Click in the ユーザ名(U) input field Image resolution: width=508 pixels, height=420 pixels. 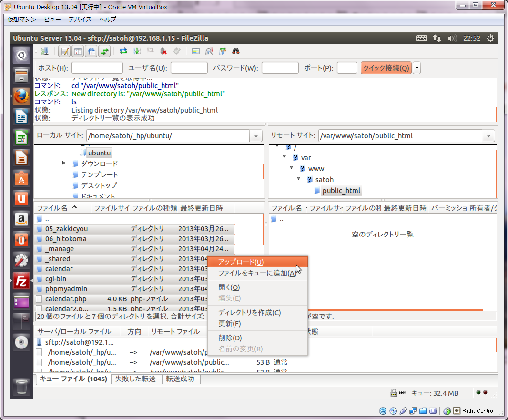189,68
